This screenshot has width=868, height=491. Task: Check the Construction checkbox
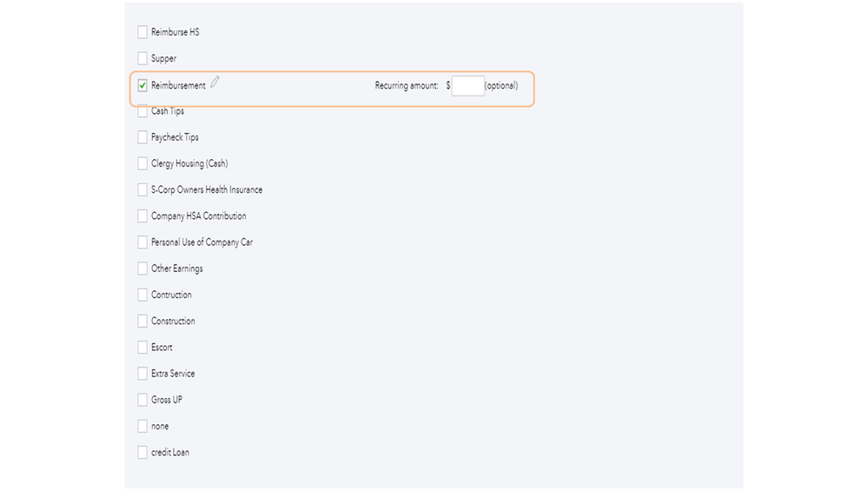coord(142,321)
